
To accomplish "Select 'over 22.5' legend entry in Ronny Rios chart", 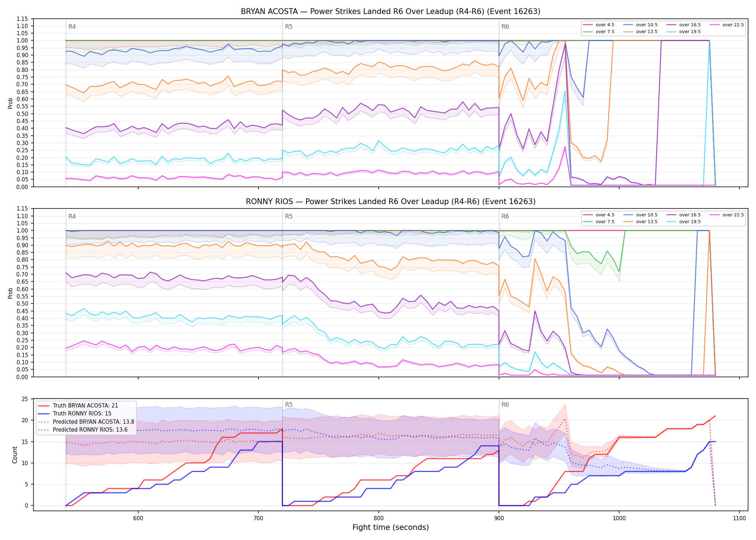I will pos(726,215).
